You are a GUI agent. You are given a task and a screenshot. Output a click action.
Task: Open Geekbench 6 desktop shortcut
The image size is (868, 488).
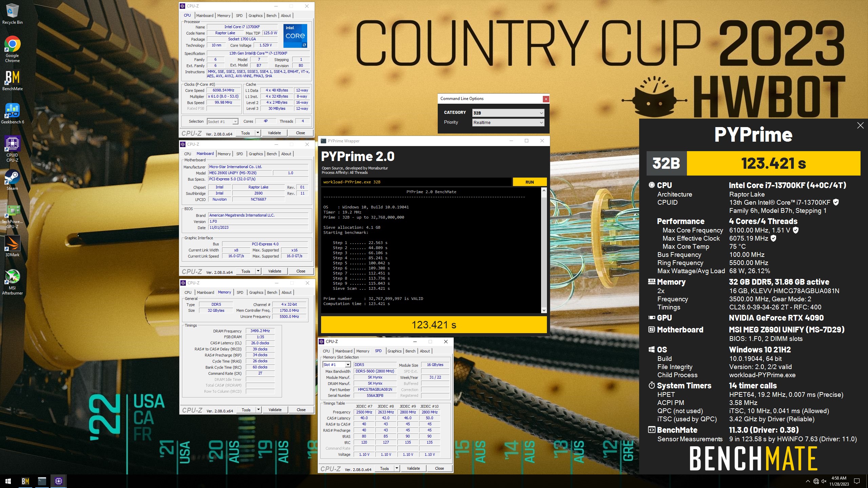(x=12, y=114)
